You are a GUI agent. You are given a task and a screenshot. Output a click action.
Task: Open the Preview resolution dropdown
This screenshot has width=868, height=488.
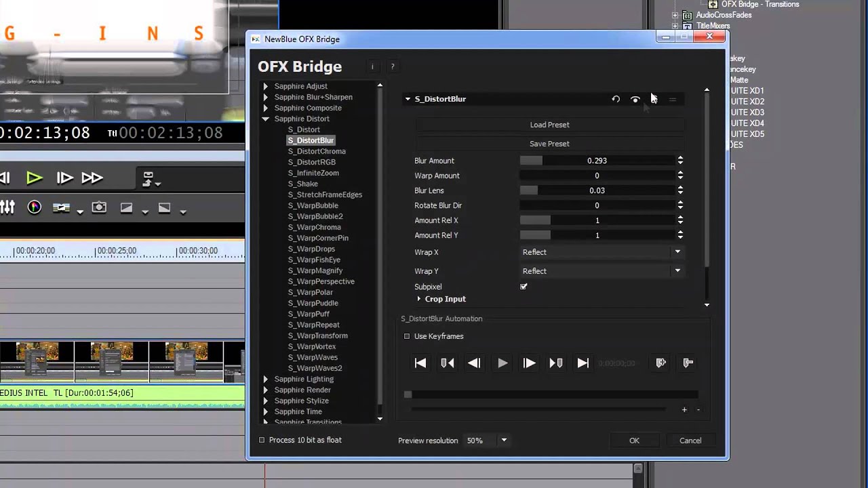[488, 441]
